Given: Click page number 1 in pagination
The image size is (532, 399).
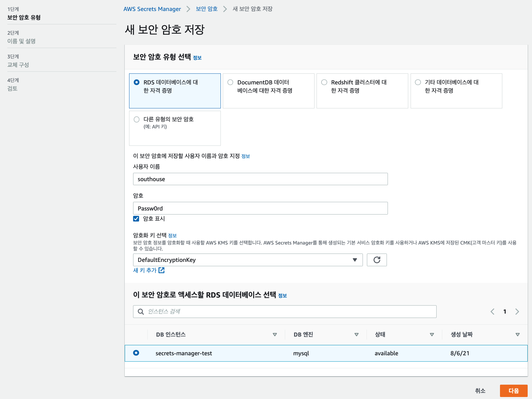Looking at the screenshot, I should [x=505, y=312].
